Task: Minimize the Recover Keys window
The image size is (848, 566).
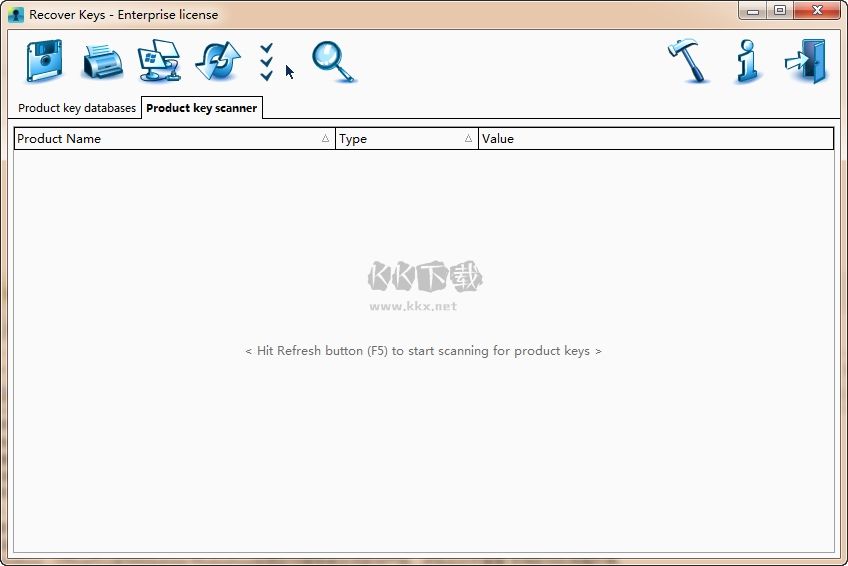Action: (x=752, y=11)
